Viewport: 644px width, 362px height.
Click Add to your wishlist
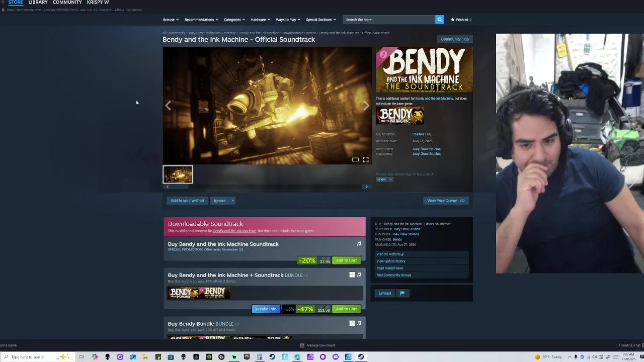187,201
